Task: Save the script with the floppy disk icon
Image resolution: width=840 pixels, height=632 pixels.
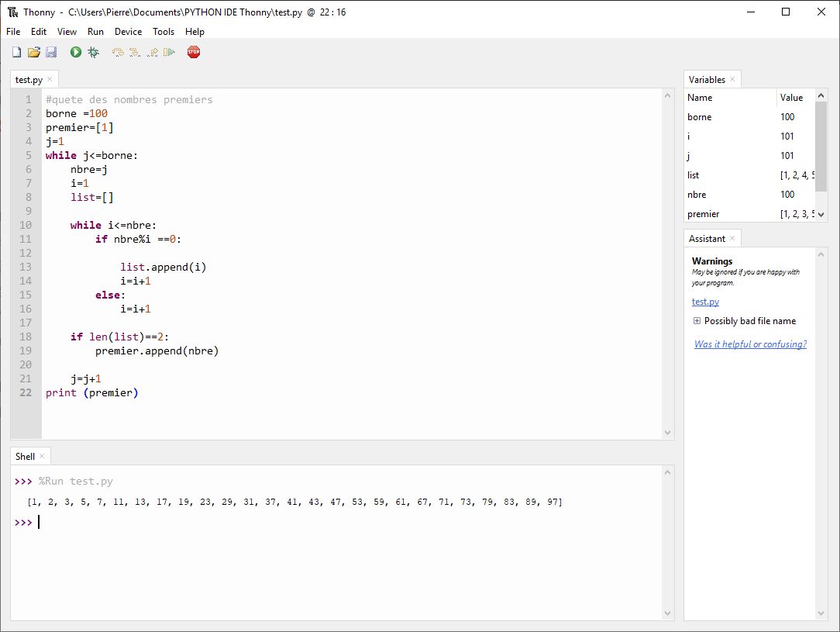Action: pyautogui.click(x=51, y=52)
